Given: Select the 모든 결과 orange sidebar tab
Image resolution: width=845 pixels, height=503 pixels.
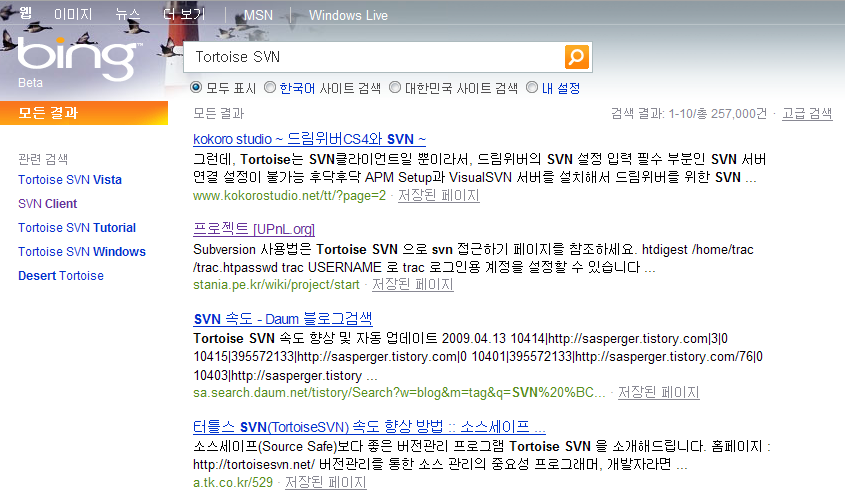Looking at the screenshot, I should click(84, 113).
